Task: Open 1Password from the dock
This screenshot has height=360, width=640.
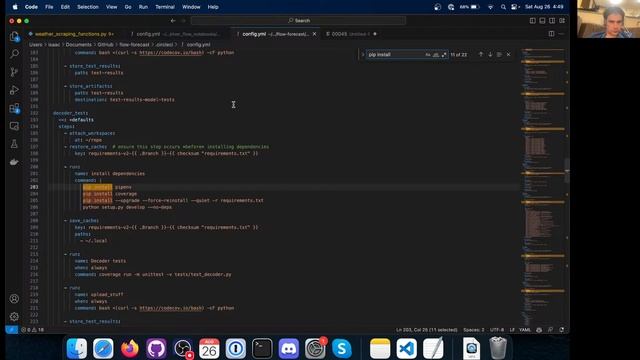Action: coord(236,349)
